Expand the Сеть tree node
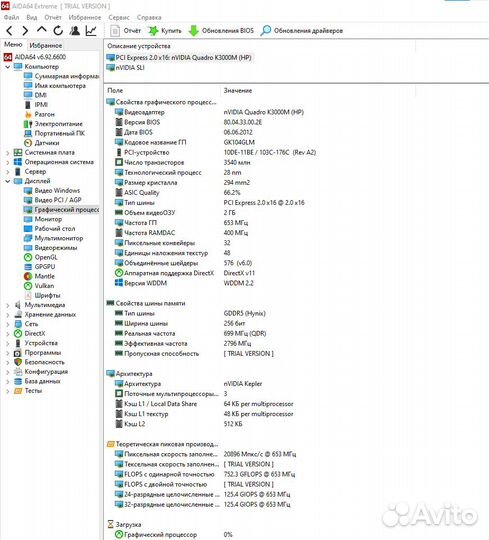The width and height of the screenshot is (489, 540). [x=8, y=324]
